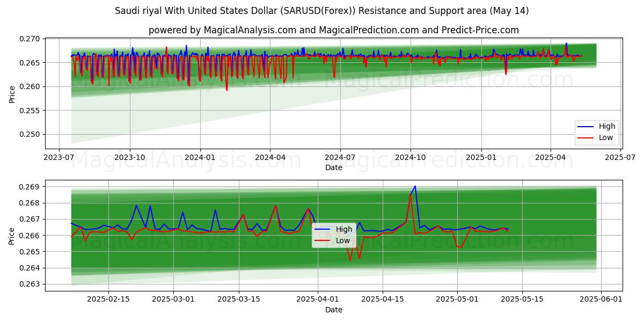Click the 0.250 price tick on top chart
Viewport: 644px width, 322px height.
pyautogui.click(x=30, y=134)
